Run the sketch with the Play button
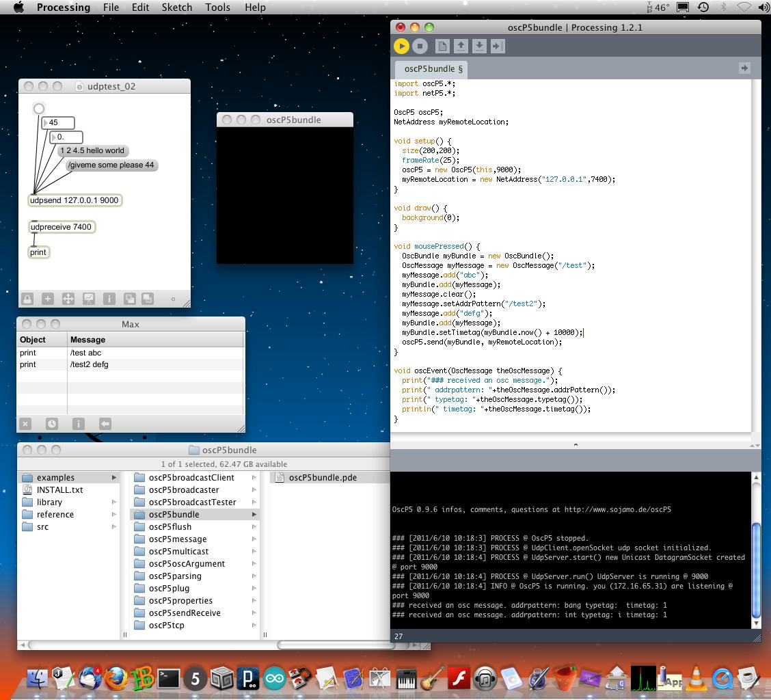The image size is (771, 700). pos(401,46)
